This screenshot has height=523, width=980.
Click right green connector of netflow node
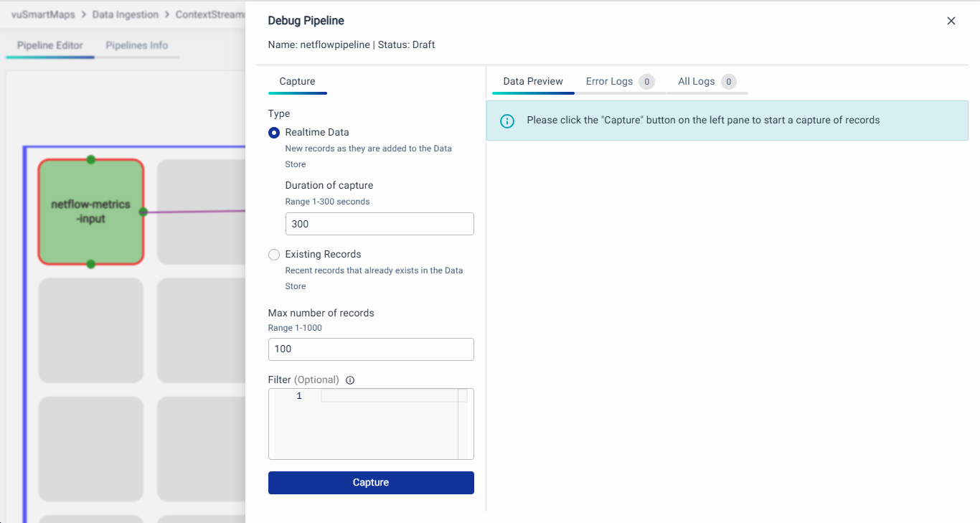coord(143,212)
